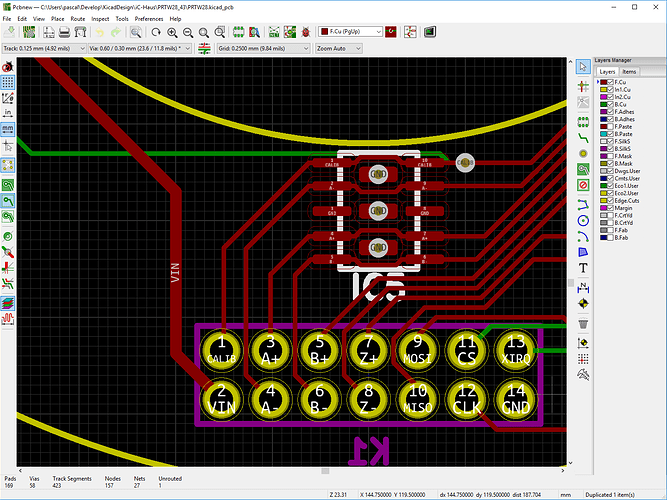Click the Print board icon
The height and width of the screenshot is (500, 667).
pyautogui.click(x=64, y=32)
